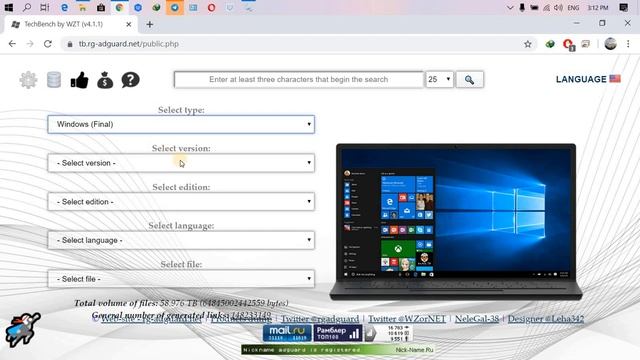Open the Chrome three-dot menu
Image resolution: width=640 pixels, height=360 pixels.
[628, 44]
